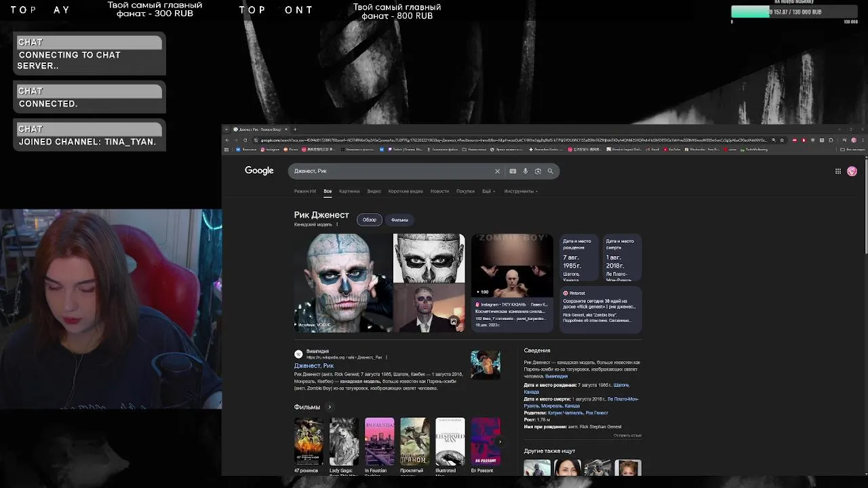Open the image gallery icon on the suit photo
The height and width of the screenshot is (488, 868).
coord(454,321)
